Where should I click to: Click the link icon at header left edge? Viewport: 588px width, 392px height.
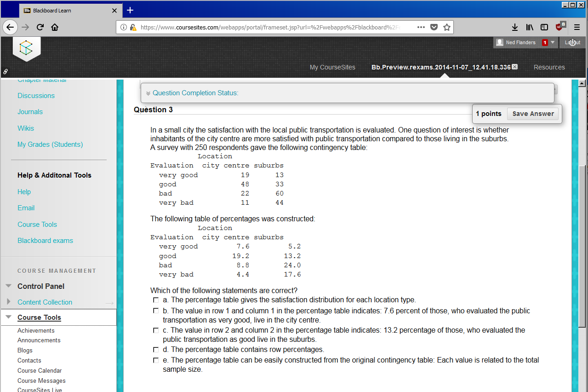5,72
